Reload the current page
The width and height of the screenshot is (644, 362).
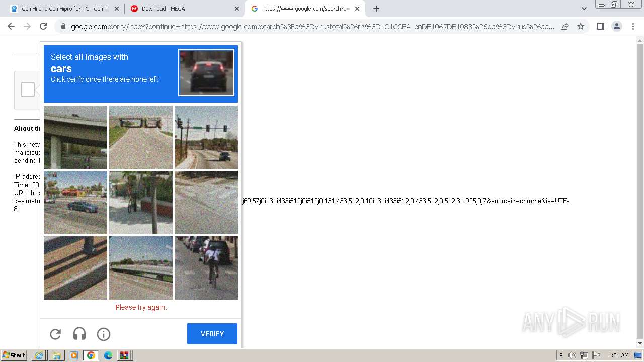pyautogui.click(x=43, y=26)
